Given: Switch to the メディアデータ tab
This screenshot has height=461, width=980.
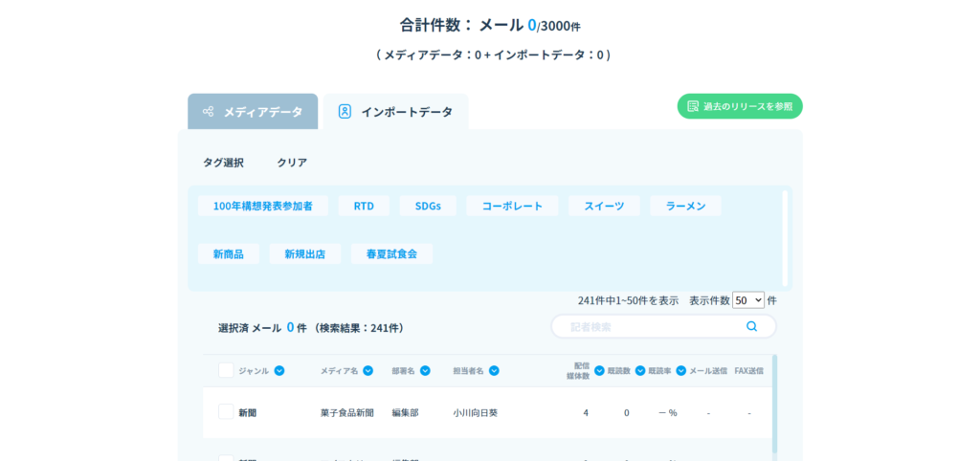Looking at the screenshot, I should [x=253, y=112].
